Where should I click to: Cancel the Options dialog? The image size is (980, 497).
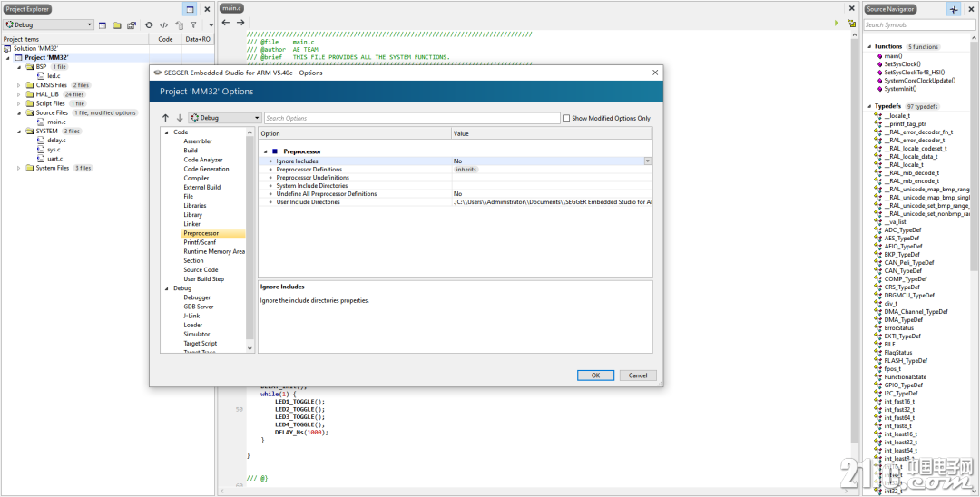[x=638, y=375]
